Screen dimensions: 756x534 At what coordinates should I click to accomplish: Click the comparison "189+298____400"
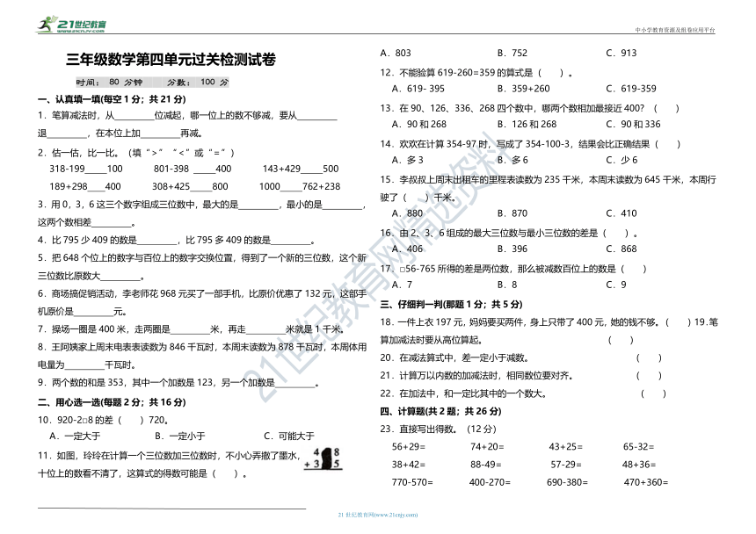85,187
